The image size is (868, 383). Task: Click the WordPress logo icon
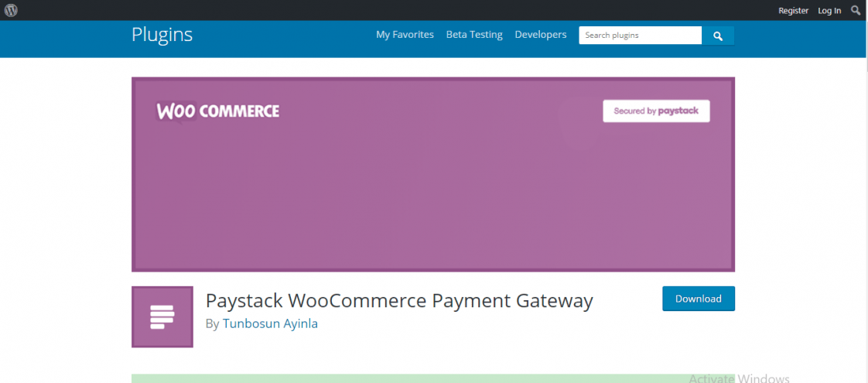pos(11,10)
